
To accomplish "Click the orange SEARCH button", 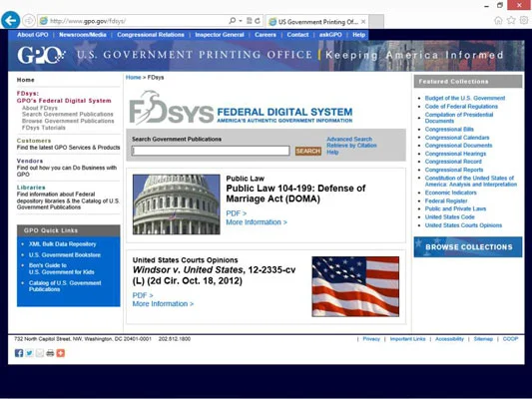I will pyautogui.click(x=308, y=151).
